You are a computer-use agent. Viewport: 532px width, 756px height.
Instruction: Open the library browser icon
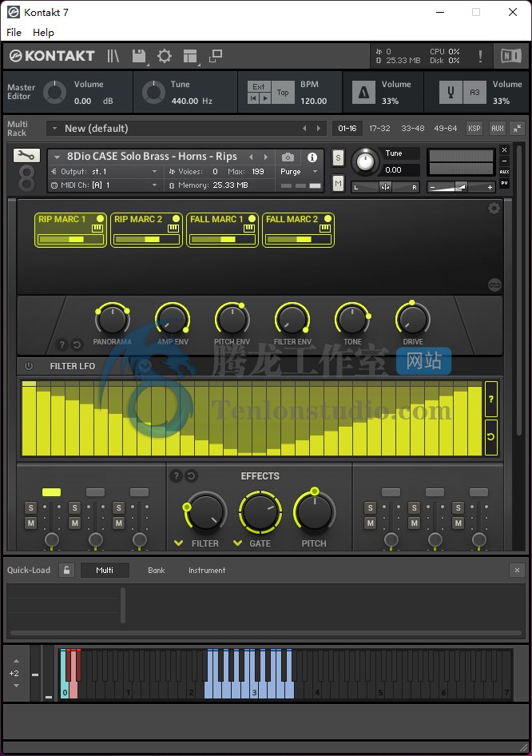[x=113, y=56]
